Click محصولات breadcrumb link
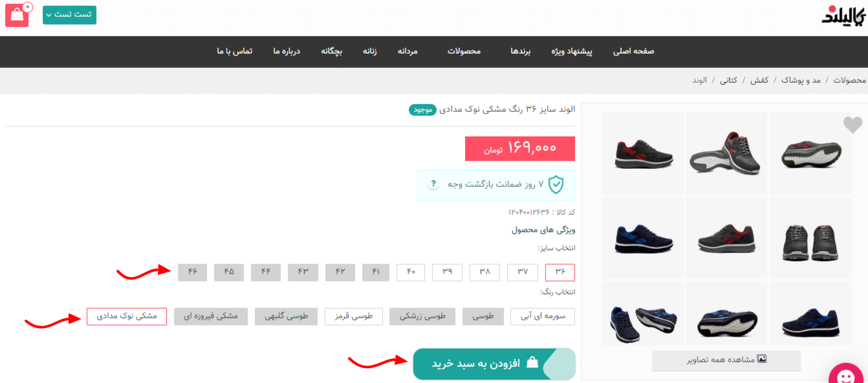This screenshot has height=383, width=868. [x=849, y=80]
